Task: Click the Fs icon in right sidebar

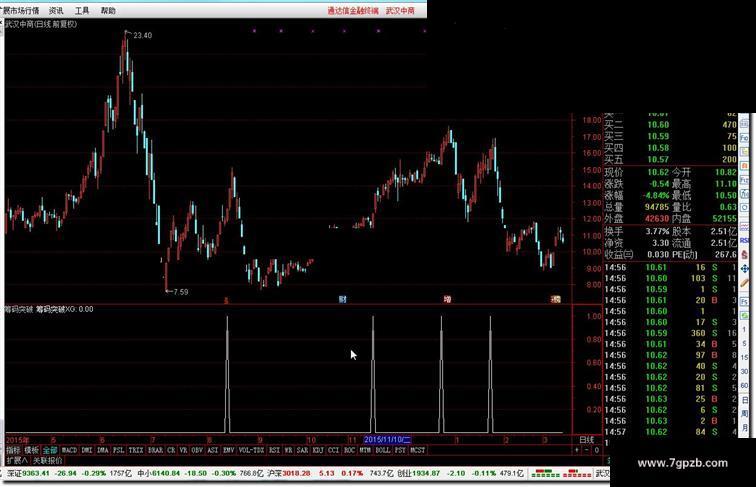Action: pos(744,301)
